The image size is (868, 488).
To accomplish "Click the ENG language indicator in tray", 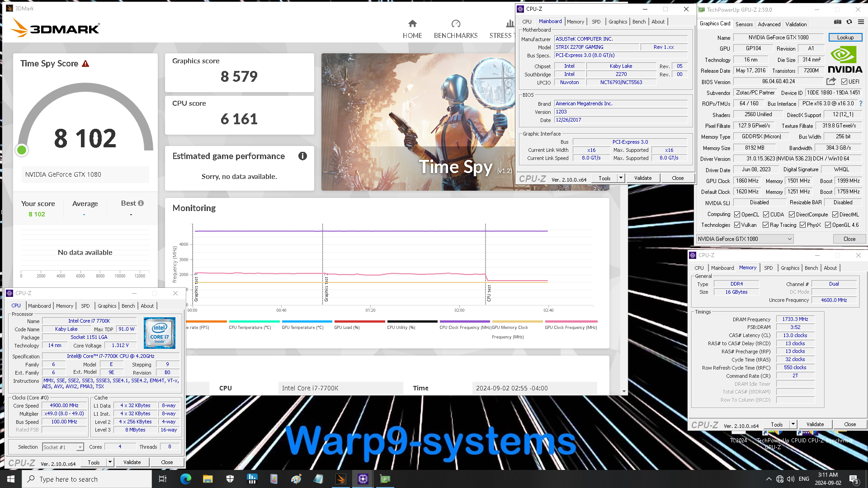I will [x=804, y=479].
